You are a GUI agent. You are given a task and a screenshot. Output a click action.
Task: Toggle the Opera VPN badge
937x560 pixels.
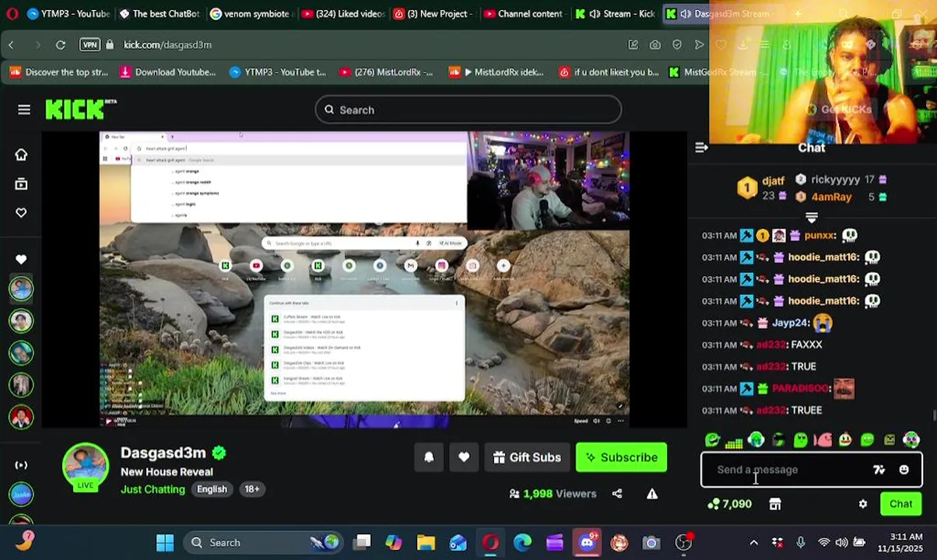(89, 45)
